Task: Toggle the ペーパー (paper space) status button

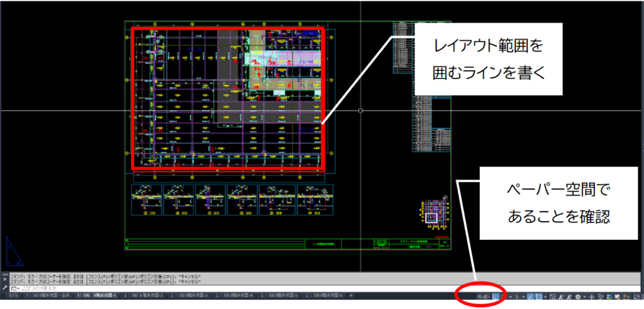Action: pos(484,296)
